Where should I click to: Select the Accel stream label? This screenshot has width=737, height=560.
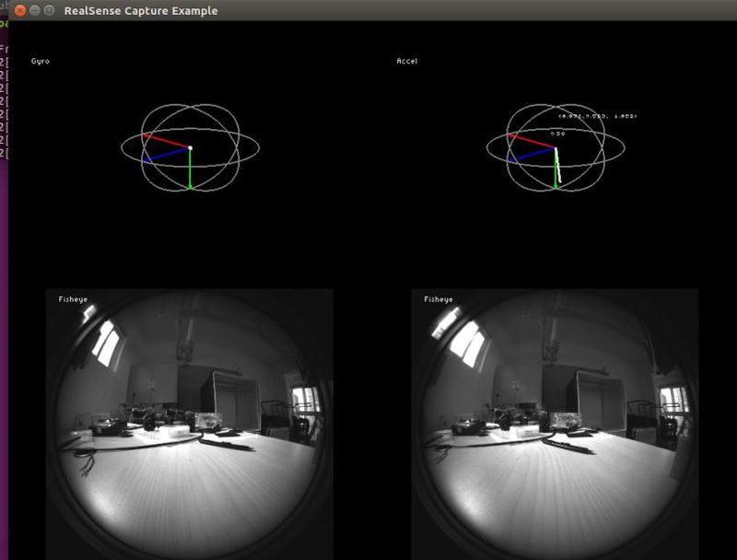pos(407,61)
